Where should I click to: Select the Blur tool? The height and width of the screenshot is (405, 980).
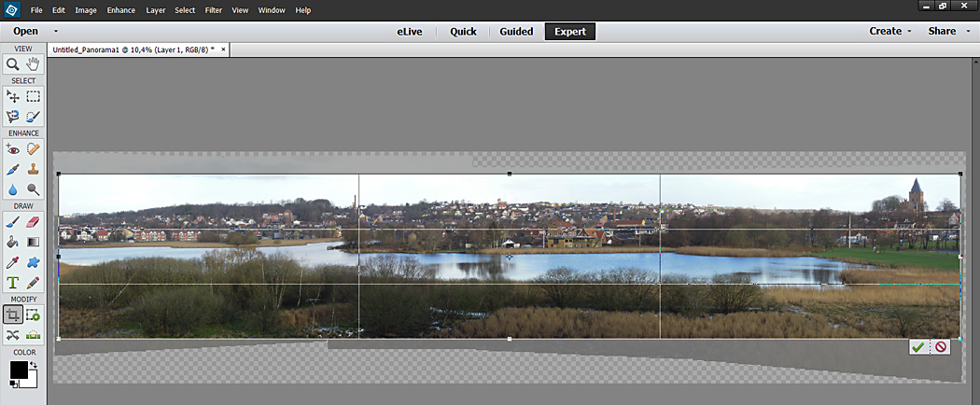coord(12,189)
